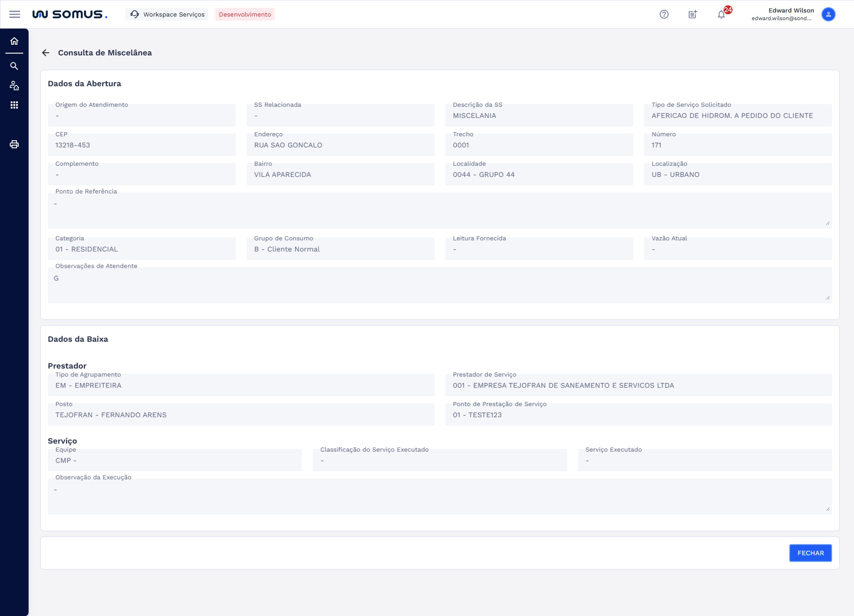Click the customer-house icon in sidebar

click(x=14, y=86)
